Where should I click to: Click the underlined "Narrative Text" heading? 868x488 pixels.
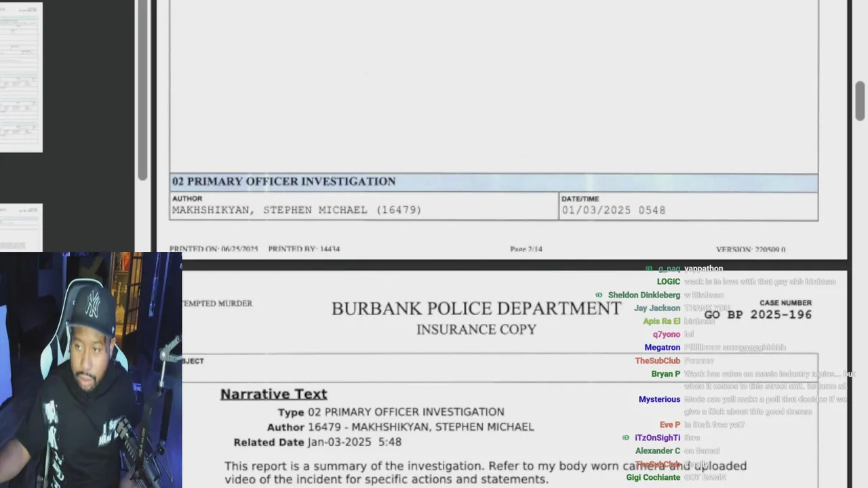pos(273,394)
